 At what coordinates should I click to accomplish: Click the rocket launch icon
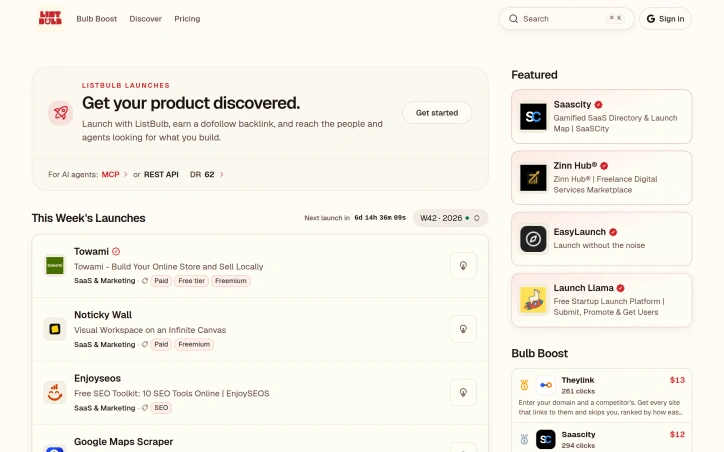(x=60, y=113)
